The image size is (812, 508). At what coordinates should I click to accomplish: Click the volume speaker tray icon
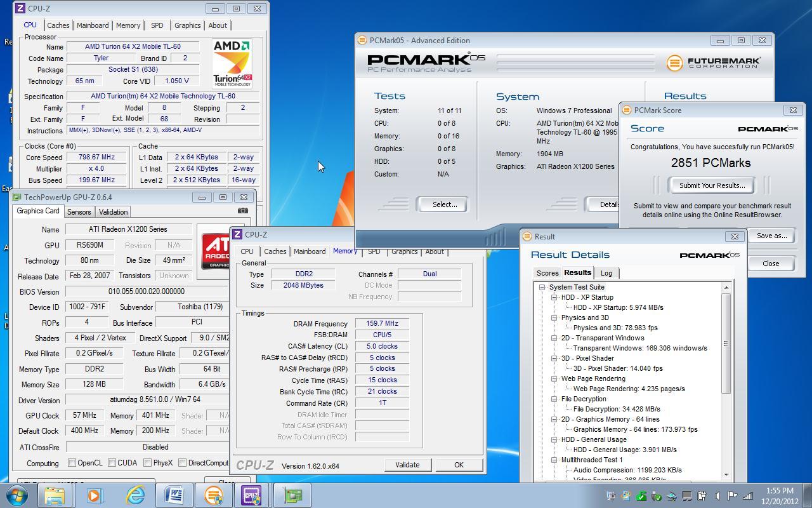(717, 496)
